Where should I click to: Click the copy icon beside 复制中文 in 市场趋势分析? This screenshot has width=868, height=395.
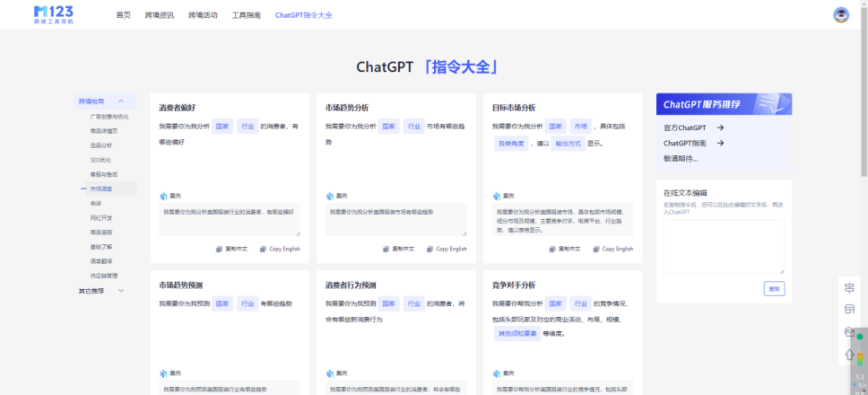pos(386,250)
